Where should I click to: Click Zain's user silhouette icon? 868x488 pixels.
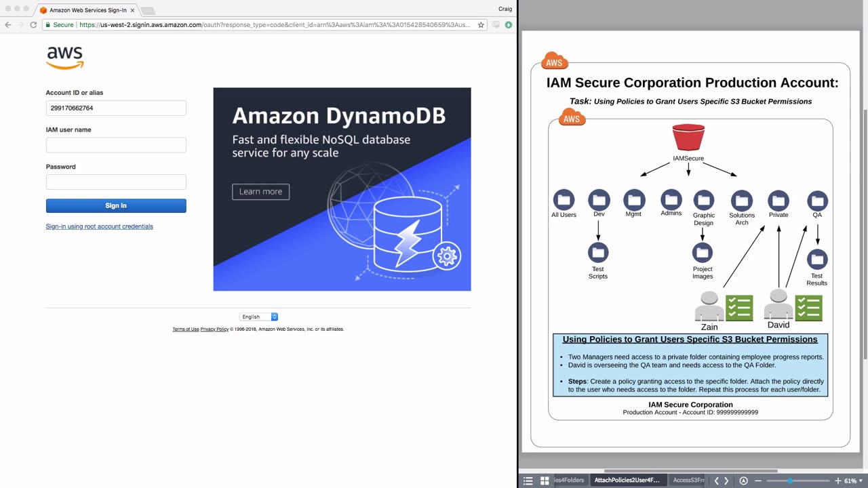tap(709, 306)
